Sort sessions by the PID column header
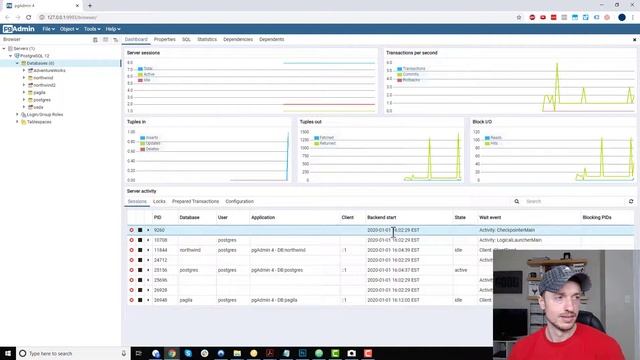Viewport: 640px width, 360px height. [158, 218]
